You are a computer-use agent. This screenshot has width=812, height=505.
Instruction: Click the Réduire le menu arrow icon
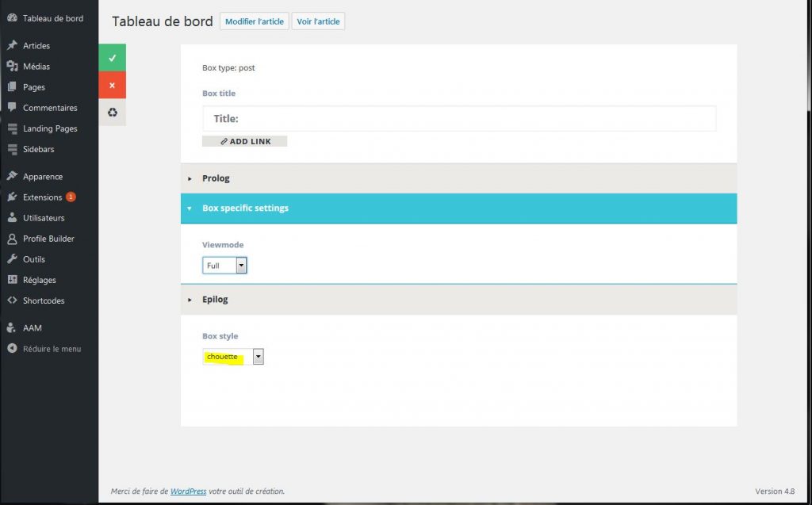12,349
